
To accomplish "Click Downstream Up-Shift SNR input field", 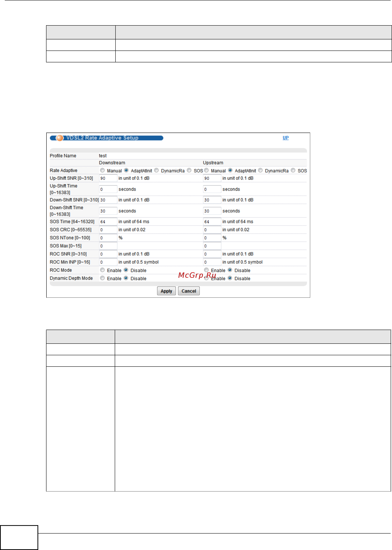I will pos(108,178).
